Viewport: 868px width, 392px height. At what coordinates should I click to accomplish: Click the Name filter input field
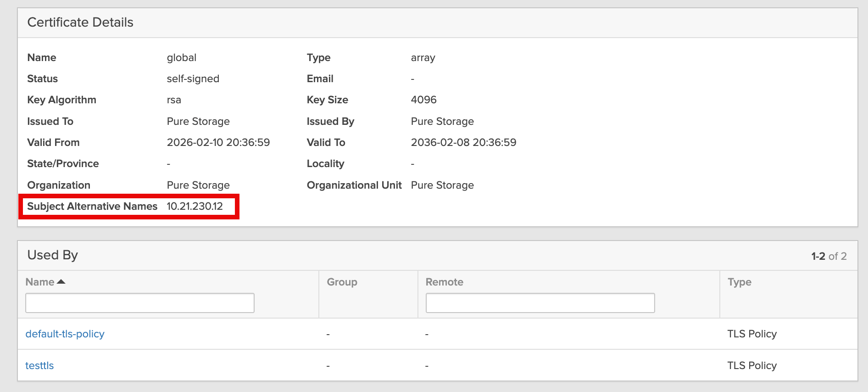tap(140, 303)
